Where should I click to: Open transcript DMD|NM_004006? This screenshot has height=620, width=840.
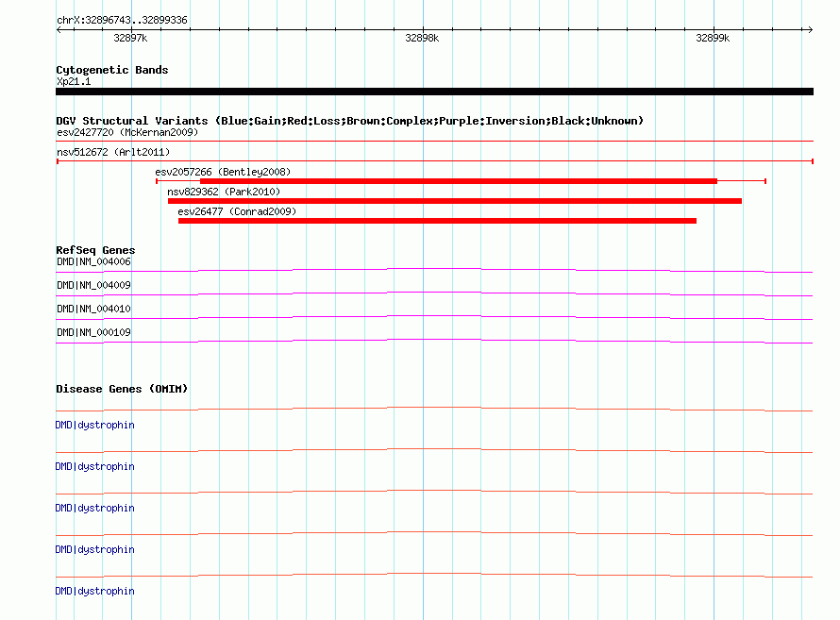93,261
